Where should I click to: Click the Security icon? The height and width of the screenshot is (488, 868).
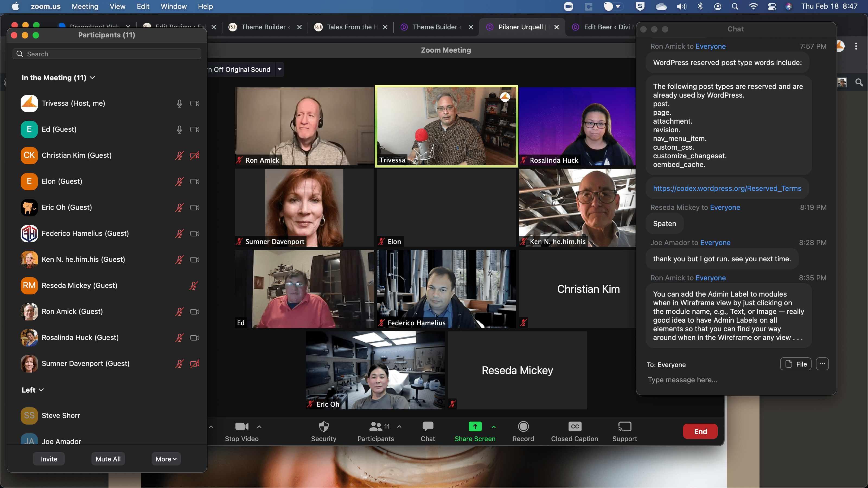pos(323,431)
